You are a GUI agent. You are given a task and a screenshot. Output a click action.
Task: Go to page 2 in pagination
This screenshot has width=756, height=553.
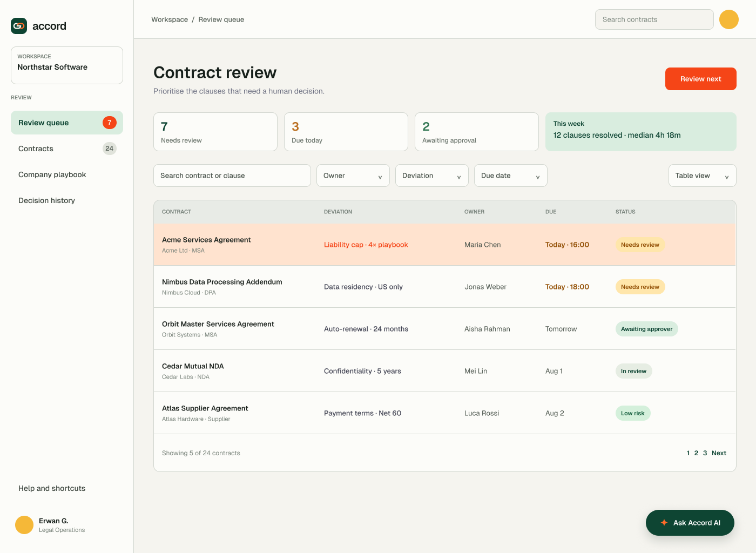click(x=696, y=453)
